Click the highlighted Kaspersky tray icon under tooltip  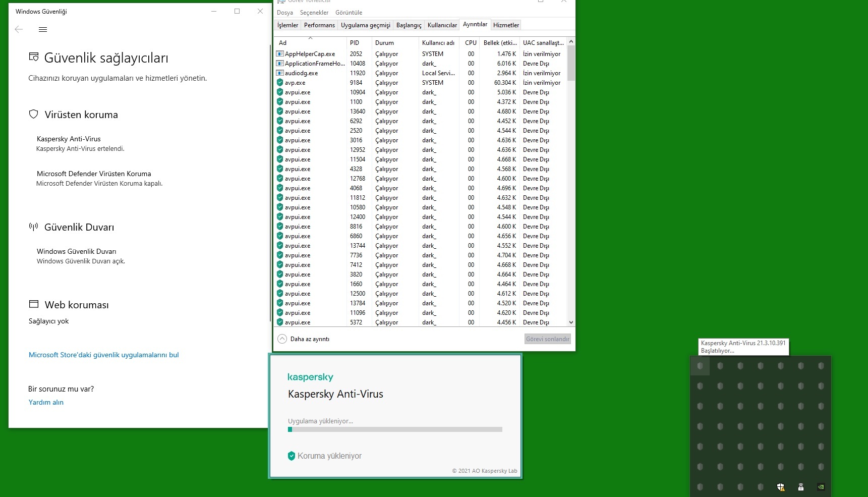pyautogui.click(x=700, y=366)
